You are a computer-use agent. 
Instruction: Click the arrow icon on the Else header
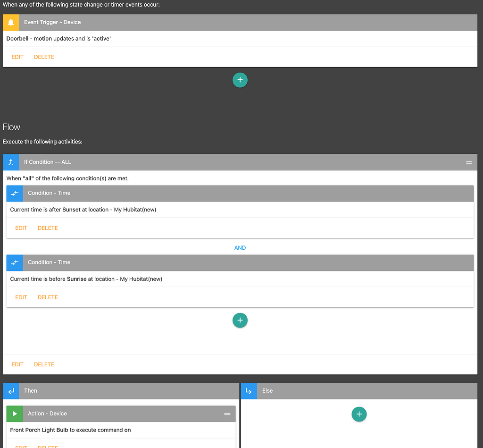(x=249, y=390)
